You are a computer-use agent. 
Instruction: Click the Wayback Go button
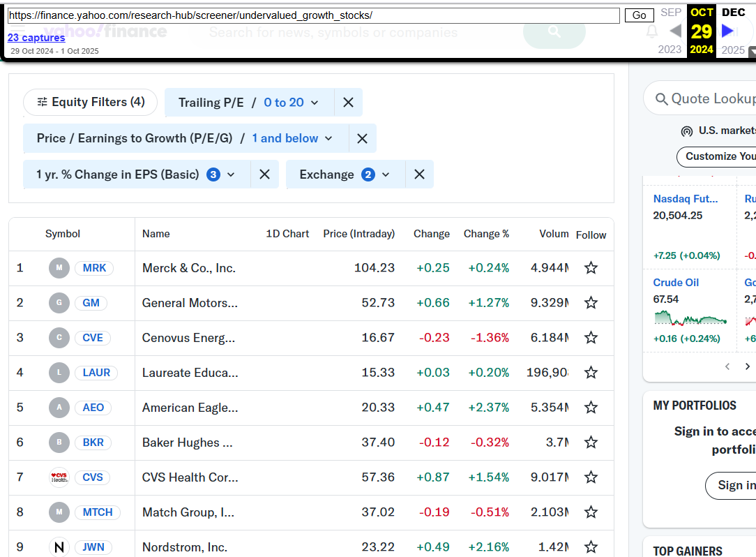[640, 15]
